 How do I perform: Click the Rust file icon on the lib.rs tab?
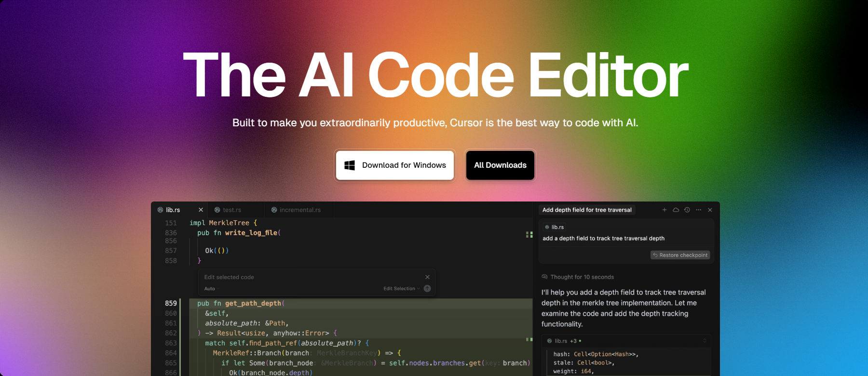[x=161, y=210]
